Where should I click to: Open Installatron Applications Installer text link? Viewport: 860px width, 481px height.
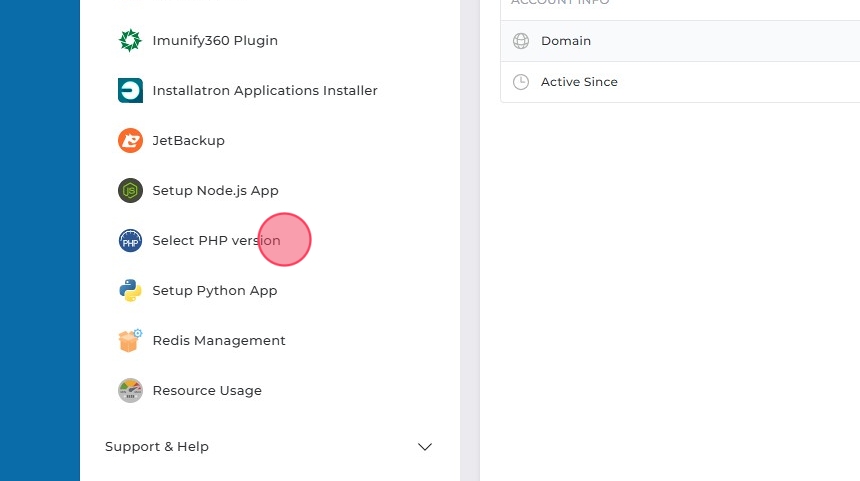tap(265, 91)
